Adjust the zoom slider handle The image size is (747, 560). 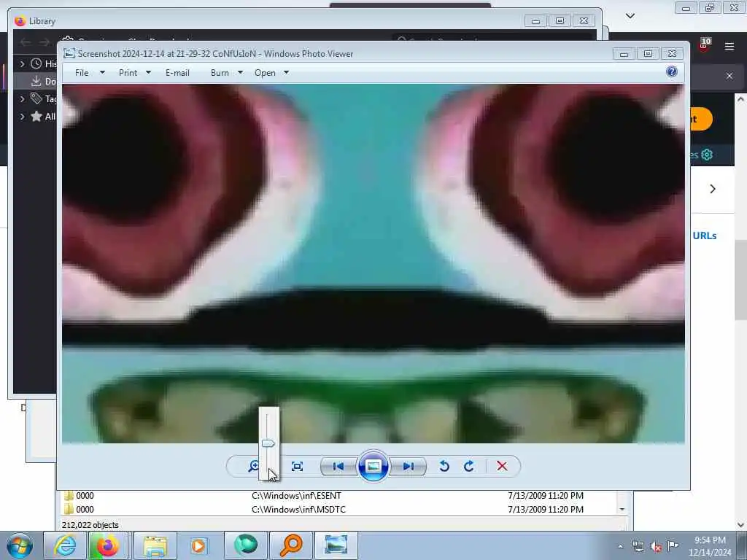click(x=268, y=444)
